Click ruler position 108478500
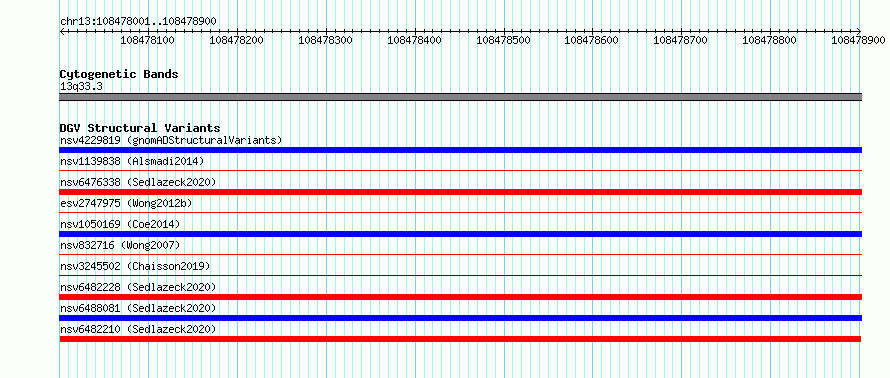The image size is (890, 378). pos(503,40)
